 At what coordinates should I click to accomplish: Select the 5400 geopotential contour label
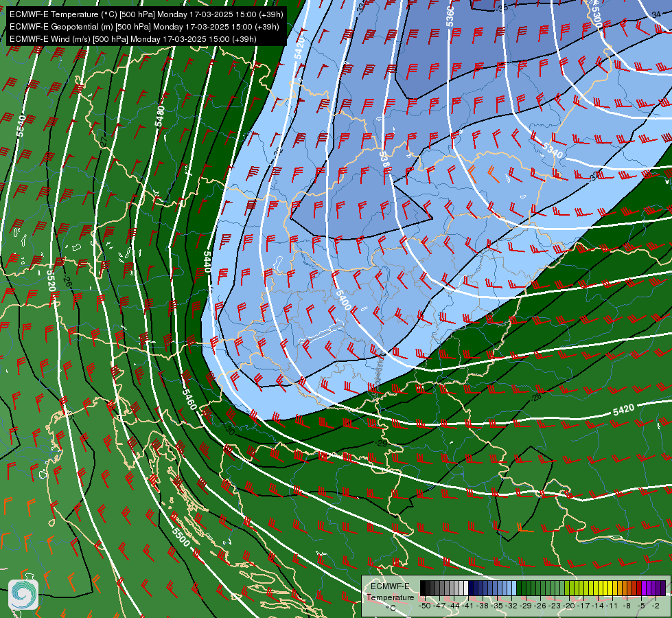(x=343, y=300)
